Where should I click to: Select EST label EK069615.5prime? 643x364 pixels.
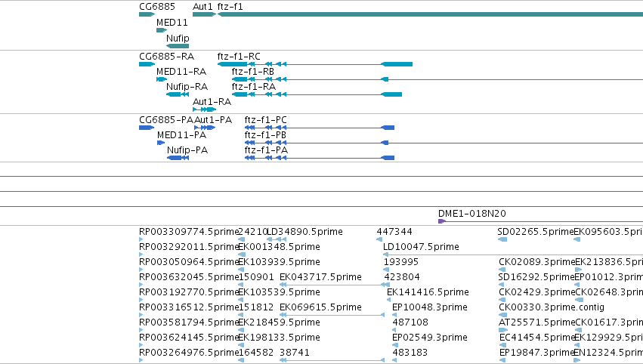point(320,308)
